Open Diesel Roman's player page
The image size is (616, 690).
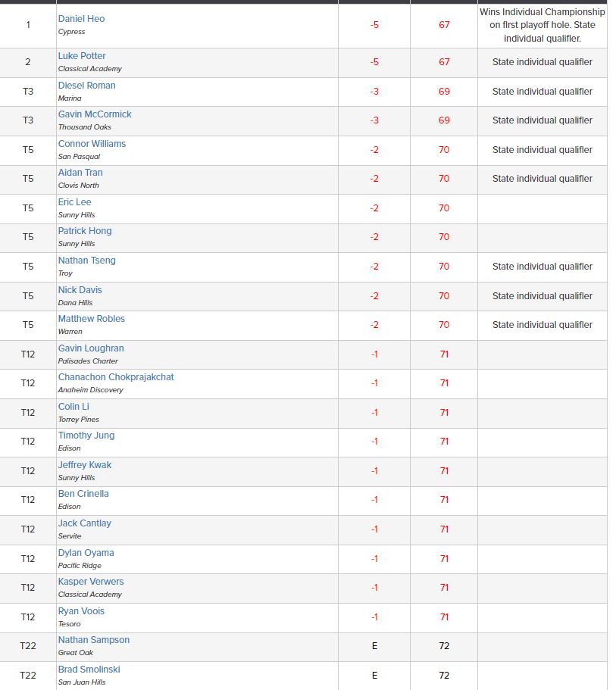pyautogui.click(x=86, y=86)
